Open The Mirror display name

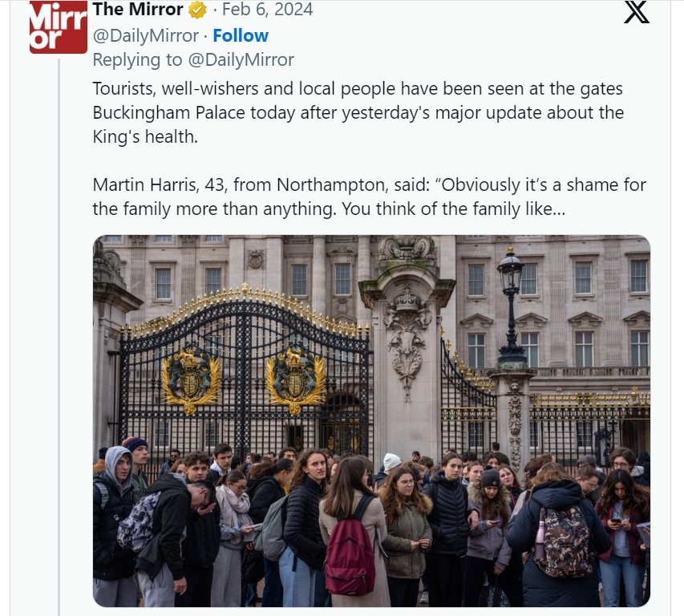pyautogui.click(x=138, y=10)
